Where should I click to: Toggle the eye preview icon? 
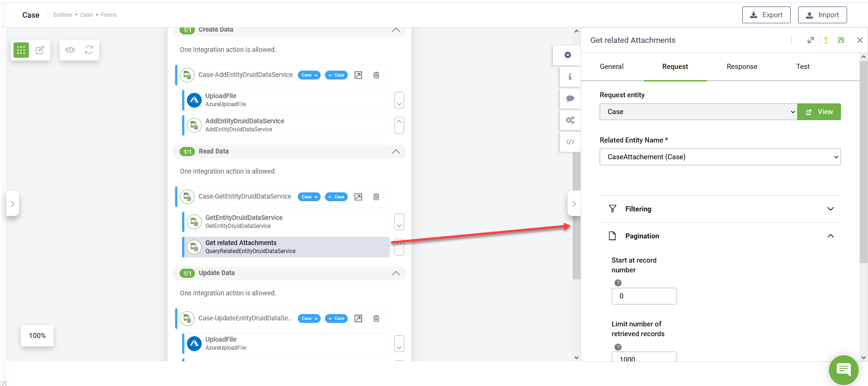tap(70, 50)
